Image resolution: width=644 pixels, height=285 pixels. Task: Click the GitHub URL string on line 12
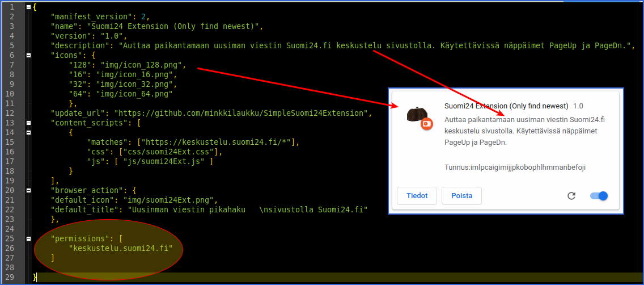coord(242,113)
